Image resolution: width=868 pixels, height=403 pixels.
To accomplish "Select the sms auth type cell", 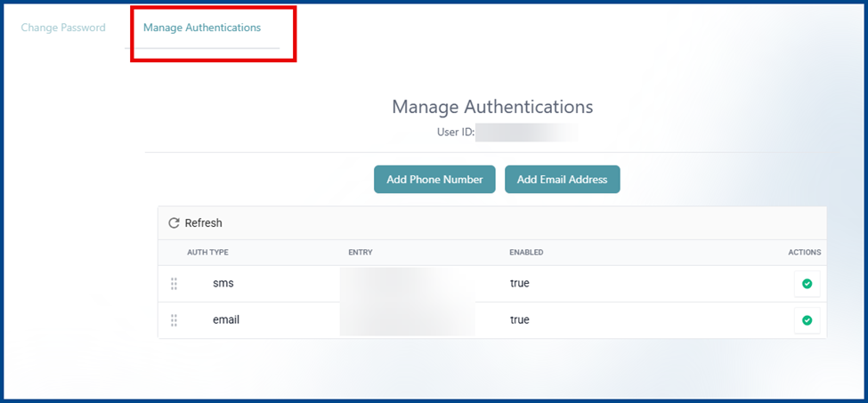I will coord(223,284).
